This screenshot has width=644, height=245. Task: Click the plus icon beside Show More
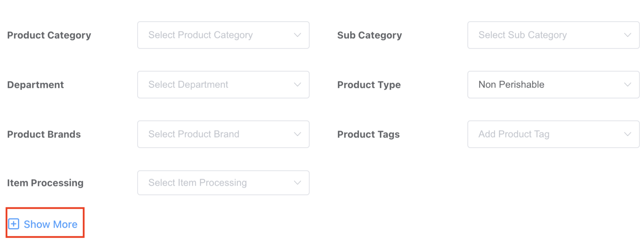pos(14,224)
